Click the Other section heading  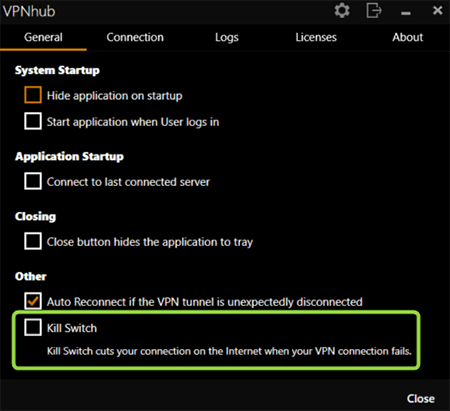(x=31, y=276)
